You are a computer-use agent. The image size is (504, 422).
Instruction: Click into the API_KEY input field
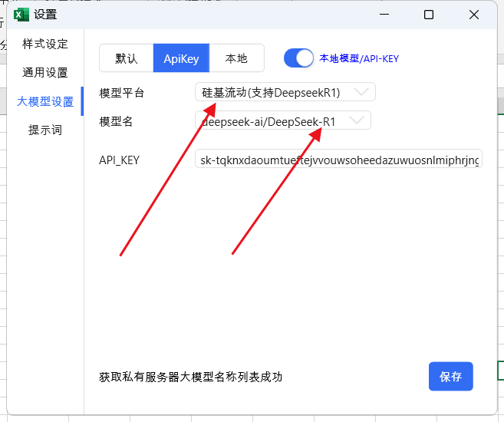(338, 159)
